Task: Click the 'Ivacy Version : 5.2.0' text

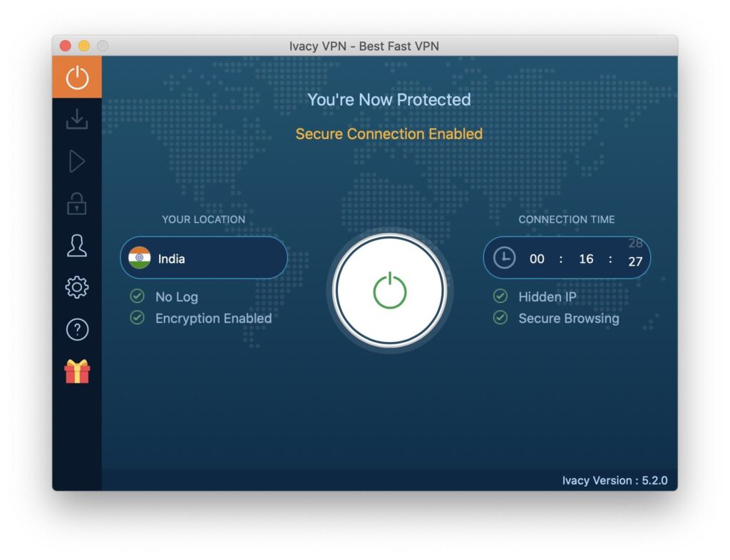Action: coord(615,480)
